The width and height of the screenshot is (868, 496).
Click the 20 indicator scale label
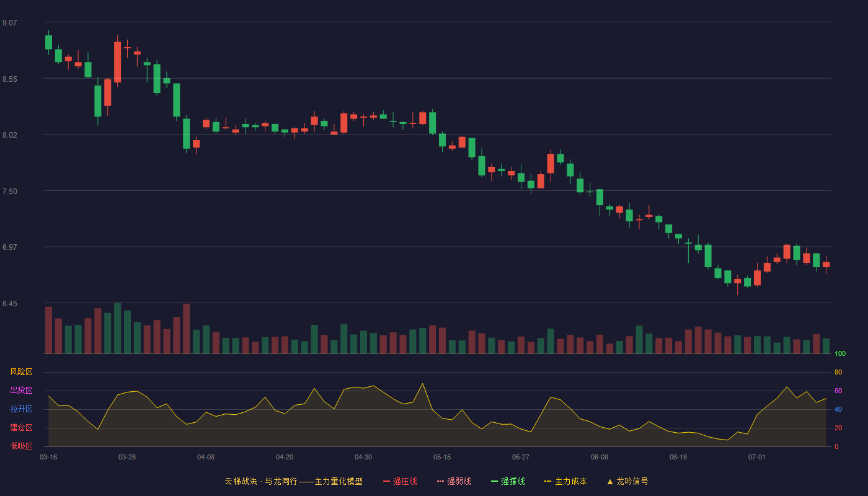click(838, 428)
